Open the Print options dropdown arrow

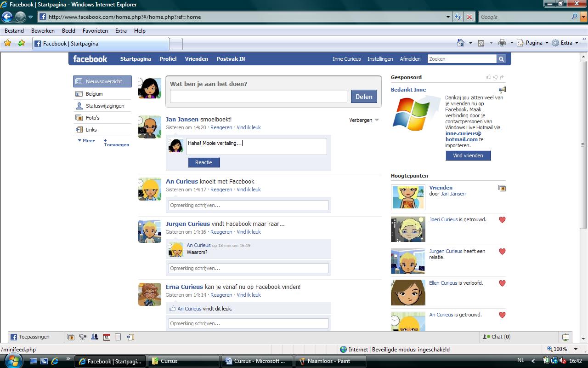point(511,43)
